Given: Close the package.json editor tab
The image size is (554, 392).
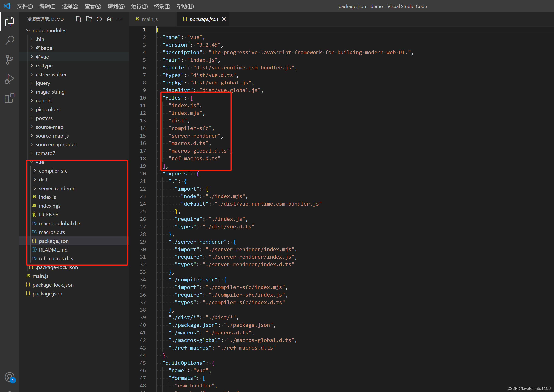Looking at the screenshot, I should pos(224,19).
